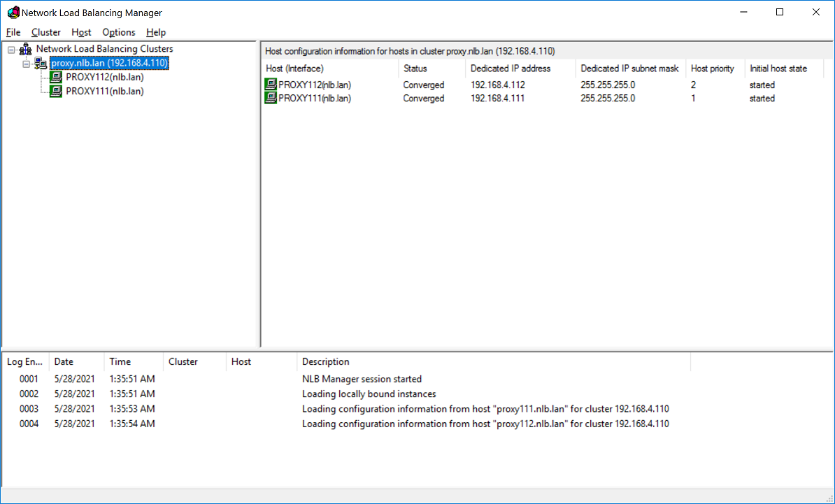Click host priority value 2
The image size is (835, 504).
[x=693, y=85]
